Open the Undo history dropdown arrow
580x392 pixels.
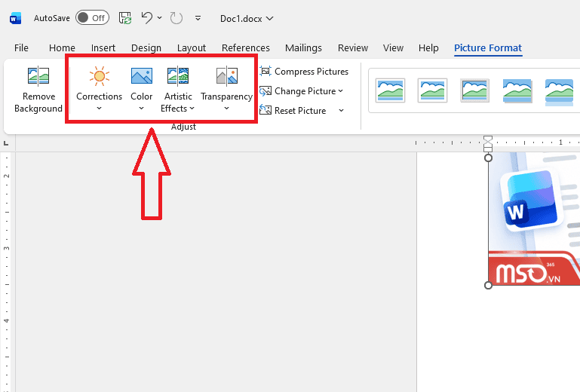159,18
